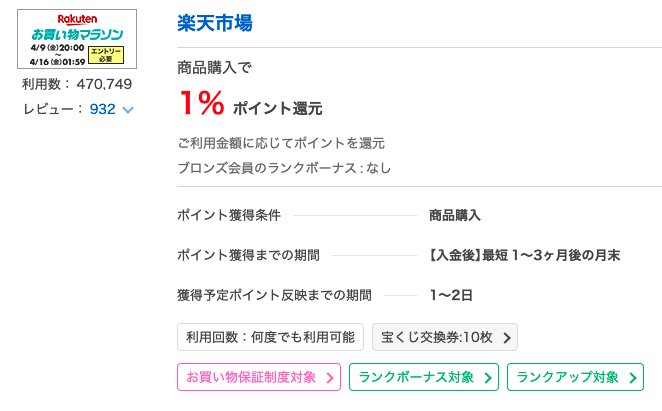Open the お買い物保証制度対象 pink button
Viewport: 662px width, 411px height.
pyautogui.click(x=259, y=377)
